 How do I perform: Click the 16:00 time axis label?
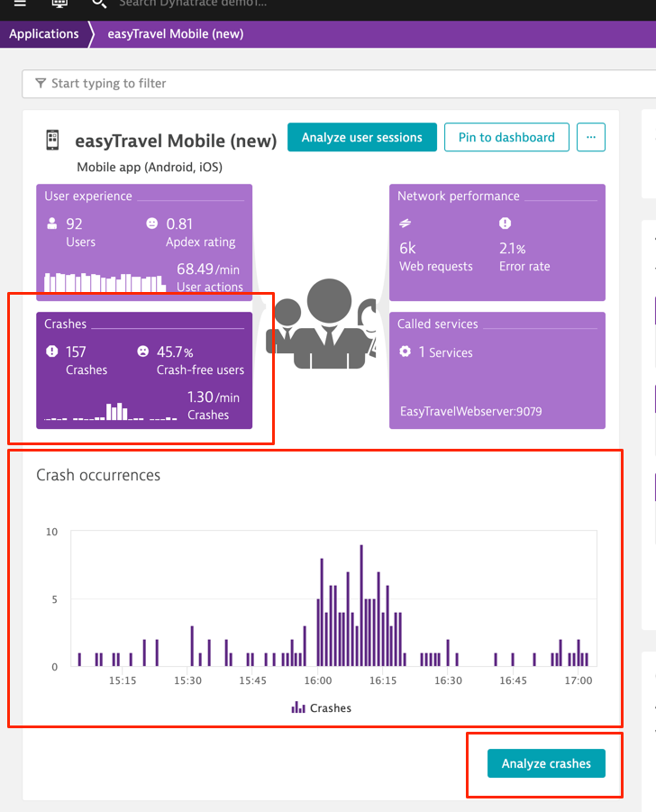pyautogui.click(x=318, y=680)
